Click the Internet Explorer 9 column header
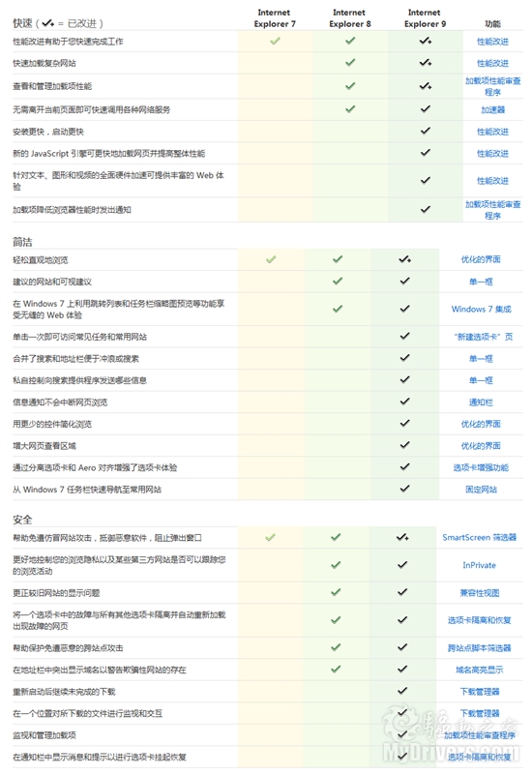 425,17
